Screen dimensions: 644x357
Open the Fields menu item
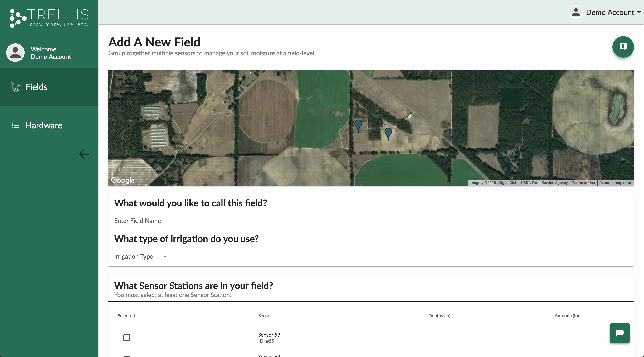tap(36, 87)
